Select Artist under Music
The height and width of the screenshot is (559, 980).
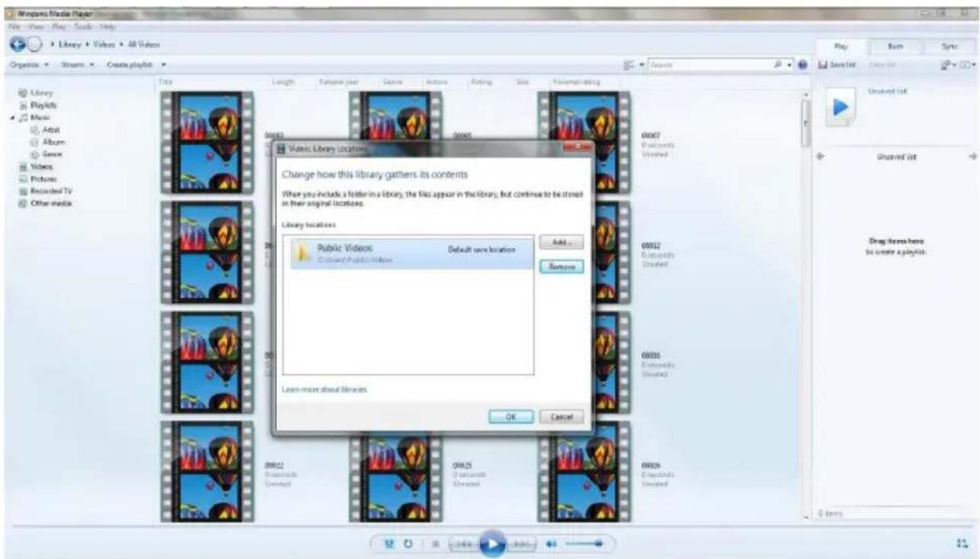[x=45, y=130]
